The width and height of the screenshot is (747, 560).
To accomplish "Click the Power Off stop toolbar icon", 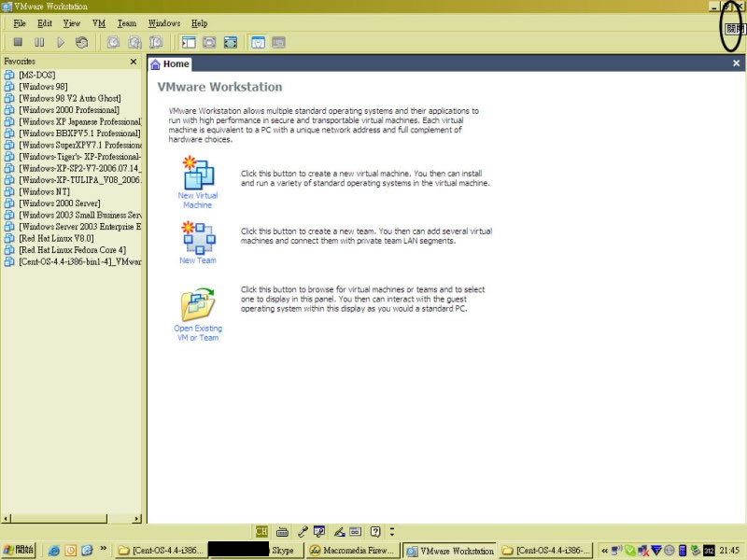I will pos(18,42).
